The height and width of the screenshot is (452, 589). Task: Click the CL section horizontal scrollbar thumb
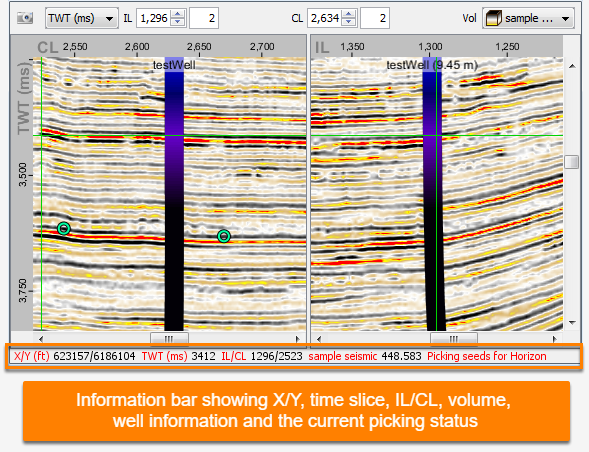169,339
